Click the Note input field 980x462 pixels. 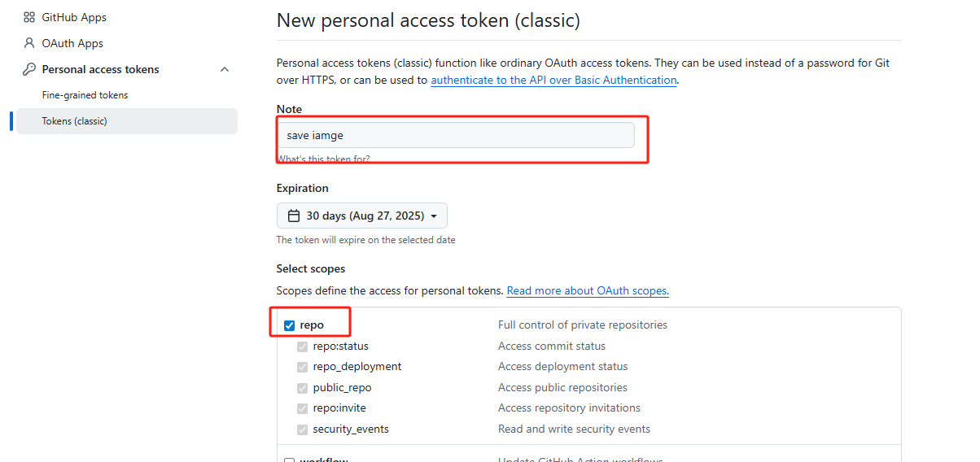coord(455,135)
